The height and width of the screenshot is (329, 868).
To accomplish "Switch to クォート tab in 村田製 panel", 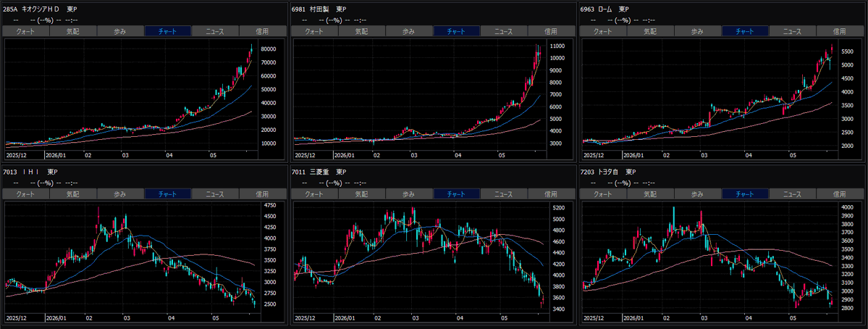I will (314, 31).
